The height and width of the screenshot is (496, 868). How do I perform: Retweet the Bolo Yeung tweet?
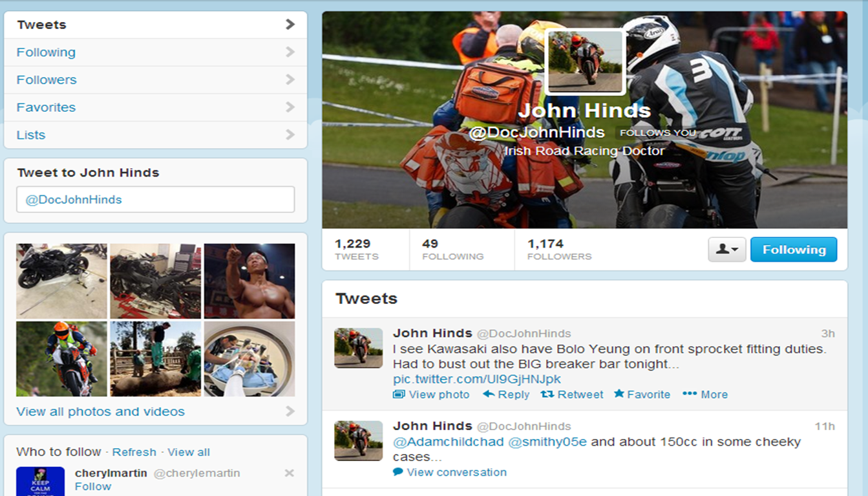pos(571,394)
